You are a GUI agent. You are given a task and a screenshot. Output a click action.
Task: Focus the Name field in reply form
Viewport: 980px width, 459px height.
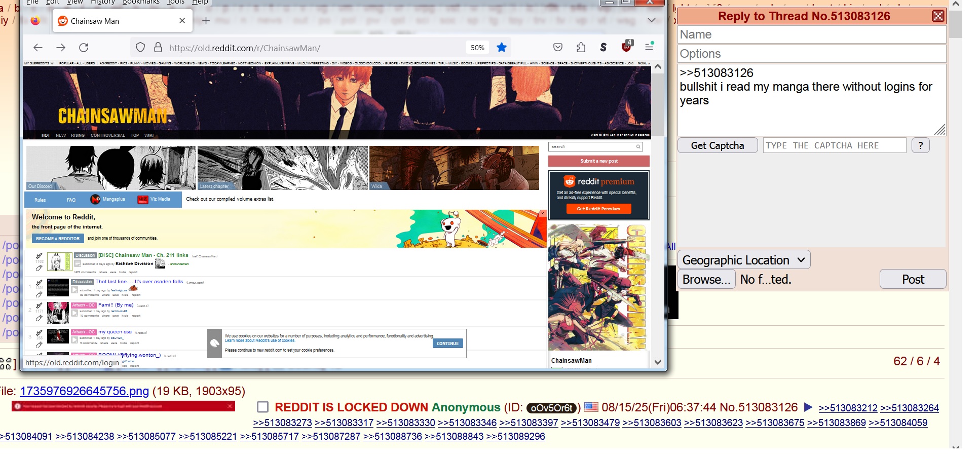click(812, 34)
